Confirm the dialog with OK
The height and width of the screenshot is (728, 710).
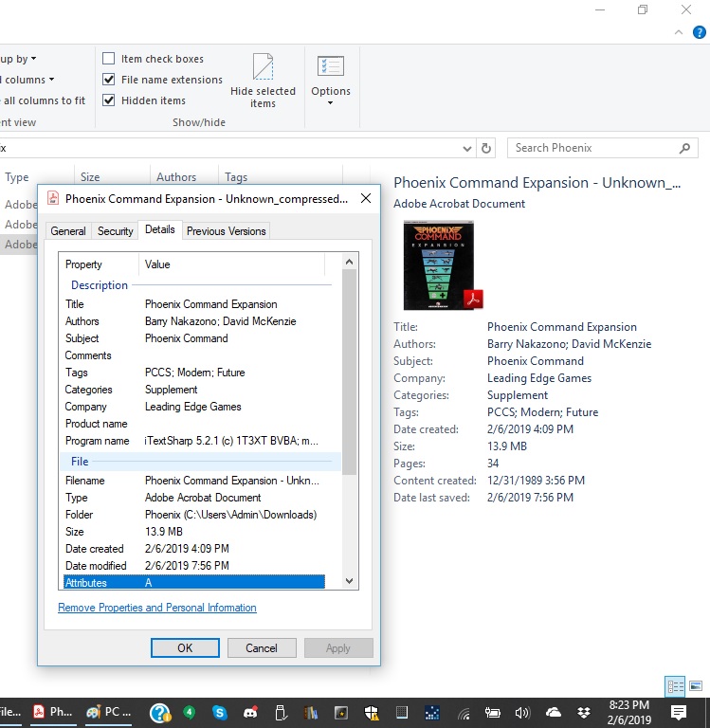(185, 647)
